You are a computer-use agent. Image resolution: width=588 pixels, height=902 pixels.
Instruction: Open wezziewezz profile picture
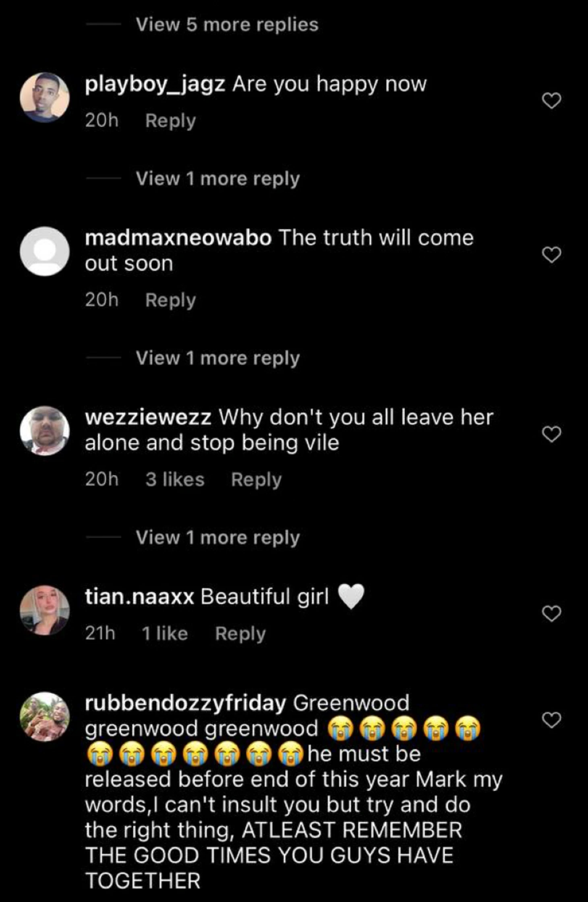[45, 431]
